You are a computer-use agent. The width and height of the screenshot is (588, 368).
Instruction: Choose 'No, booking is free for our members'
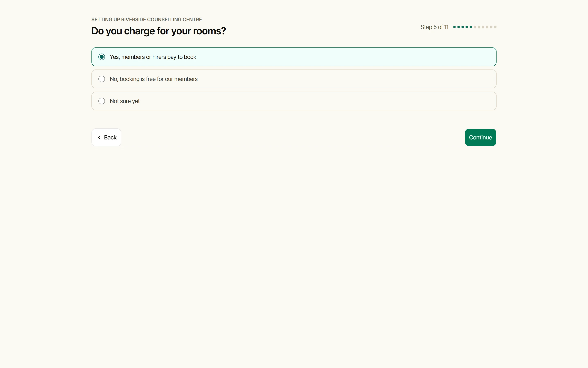(x=294, y=79)
